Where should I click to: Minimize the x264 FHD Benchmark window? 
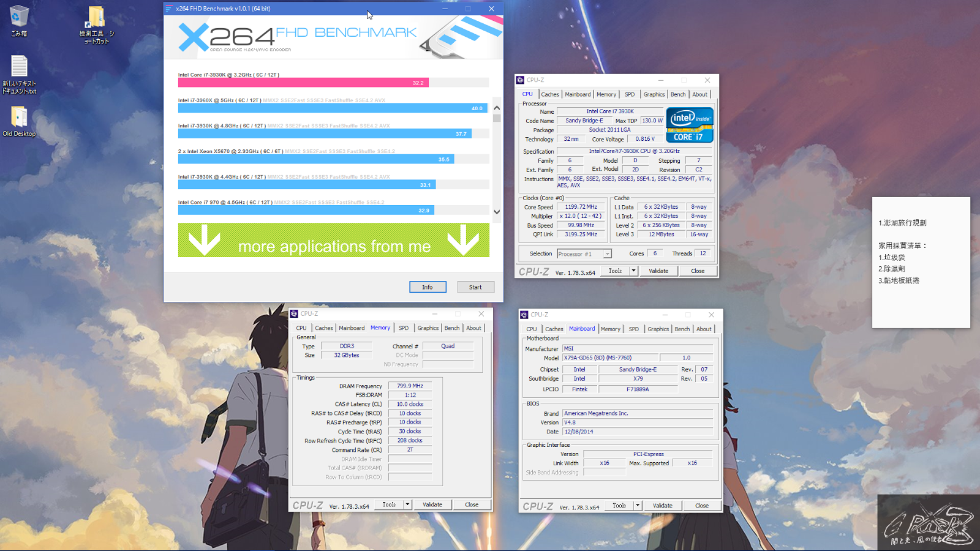[445, 9]
